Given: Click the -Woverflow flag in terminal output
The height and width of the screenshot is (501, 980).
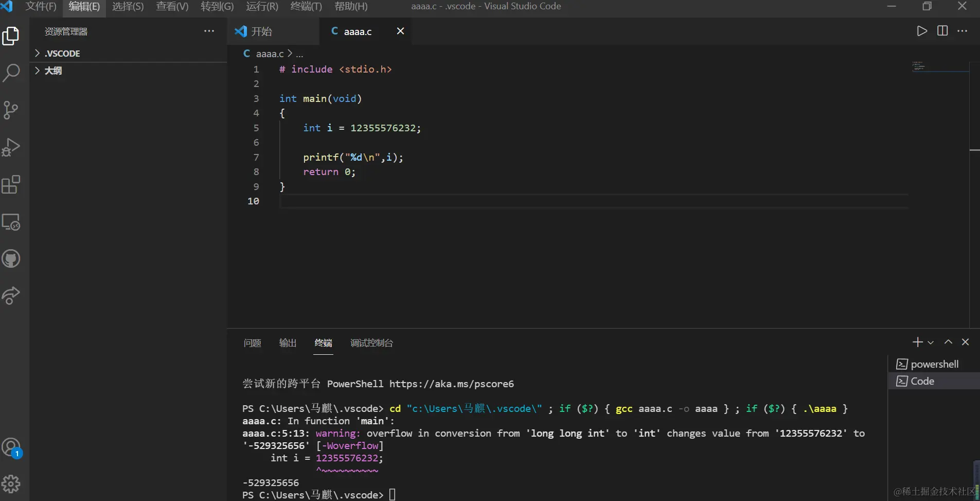Looking at the screenshot, I should tap(350, 446).
